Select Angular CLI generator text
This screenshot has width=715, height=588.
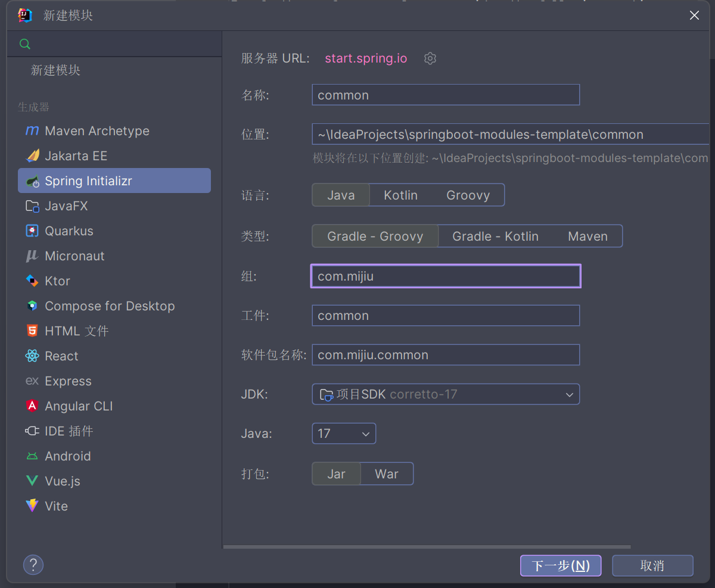pyautogui.click(x=79, y=406)
